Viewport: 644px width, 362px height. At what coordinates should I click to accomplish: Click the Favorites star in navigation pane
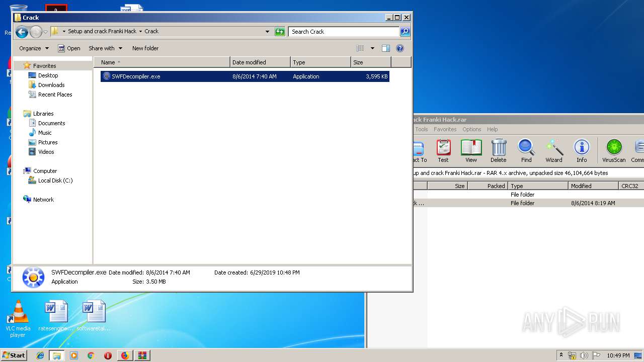coord(27,66)
